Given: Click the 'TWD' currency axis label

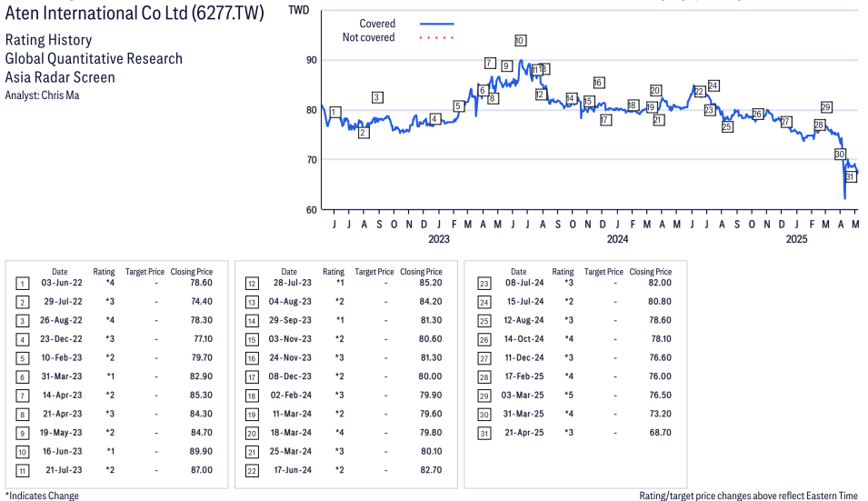Looking at the screenshot, I should pos(299,10).
